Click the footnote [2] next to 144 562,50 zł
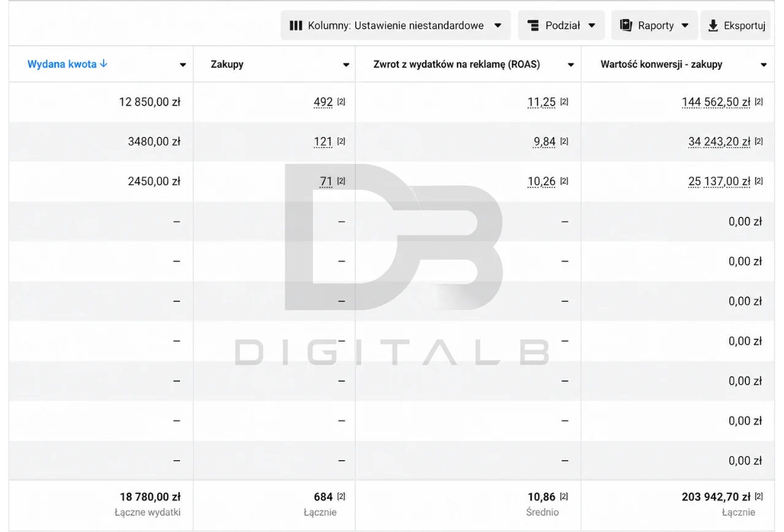The height and width of the screenshot is (532, 784). pyautogui.click(x=759, y=102)
